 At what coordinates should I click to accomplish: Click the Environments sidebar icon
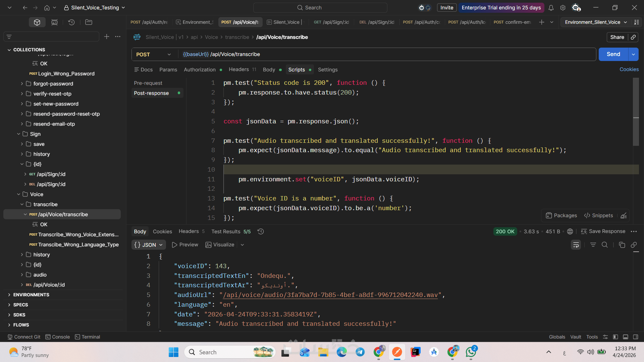pyautogui.click(x=54, y=22)
